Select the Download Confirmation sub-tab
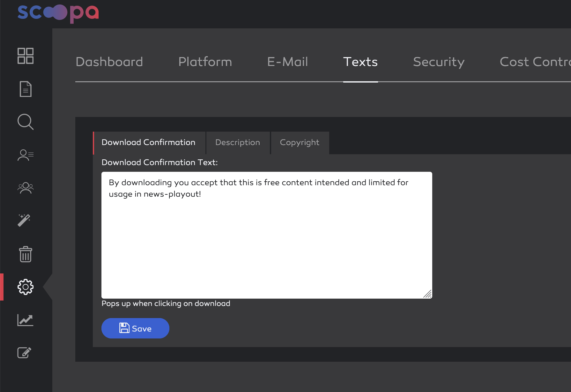Viewport: 571px width, 392px height. [149, 143]
